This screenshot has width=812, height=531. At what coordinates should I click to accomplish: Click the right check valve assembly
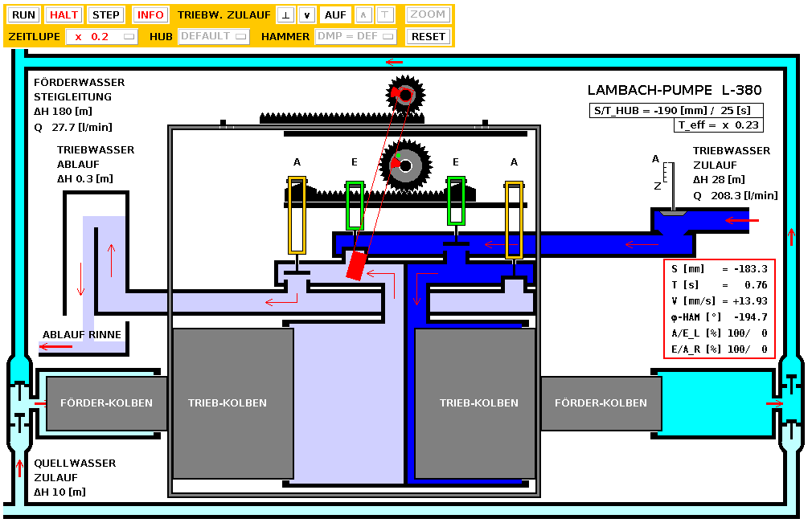(x=791, y=404)
